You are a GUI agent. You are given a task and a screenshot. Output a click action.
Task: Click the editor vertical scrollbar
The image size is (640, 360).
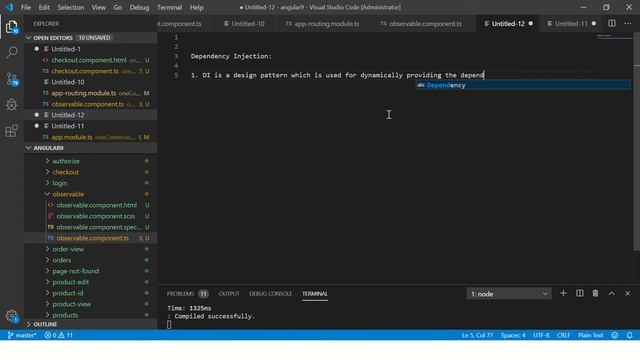(x=637, y=143)
